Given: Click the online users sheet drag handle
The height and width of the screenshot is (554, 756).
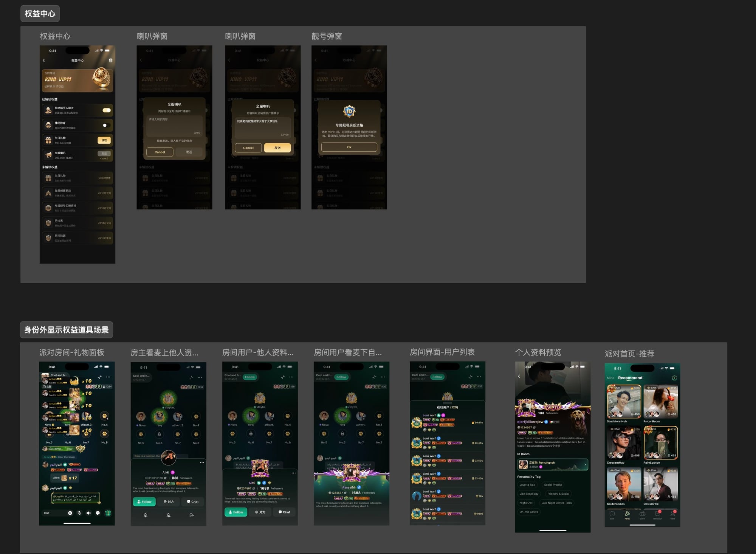Looking at the screenshot, I should 448,403.
